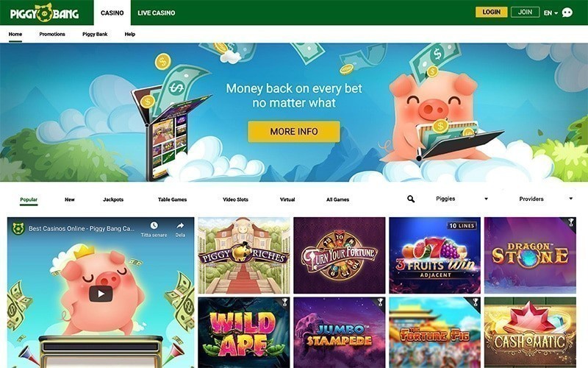Open the Providers filter dropdown
The height and width of the screenshot is (368, 588).
[x=546, y=199]
